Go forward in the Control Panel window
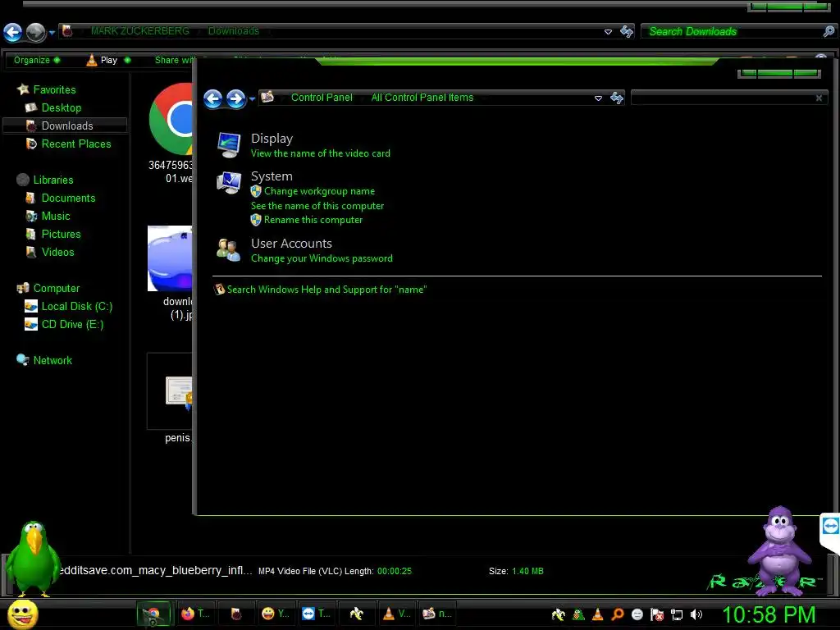Viewport: 840px width, 630px height. tap(235, 98)
